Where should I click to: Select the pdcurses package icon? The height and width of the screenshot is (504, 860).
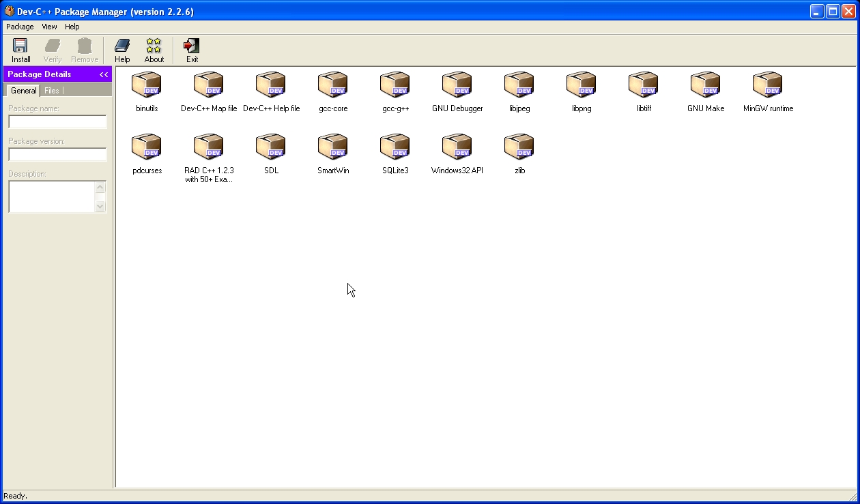[x=147, y=147]
